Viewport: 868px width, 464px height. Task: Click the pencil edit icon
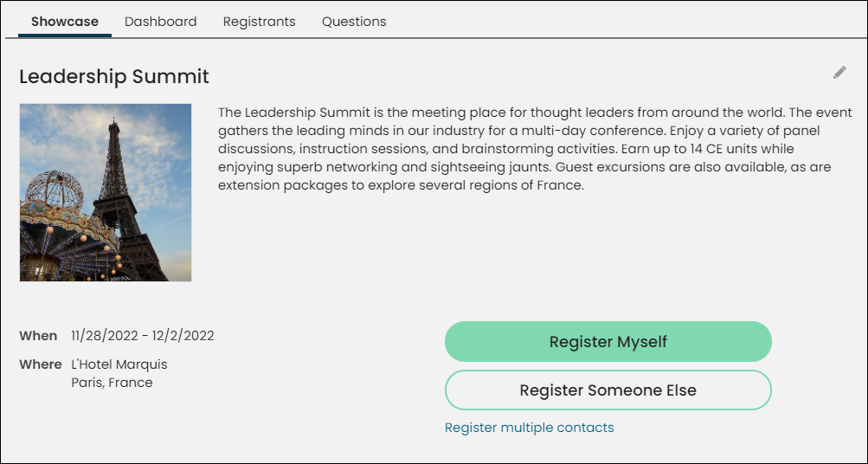(x=839, y=73)
